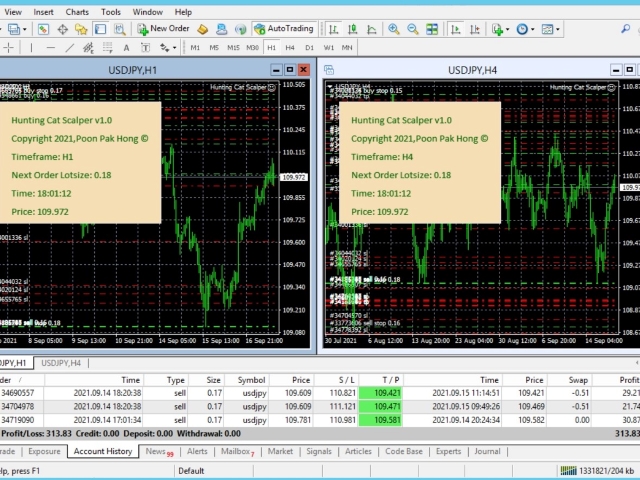Open the View menu

[x=12, y=12]
